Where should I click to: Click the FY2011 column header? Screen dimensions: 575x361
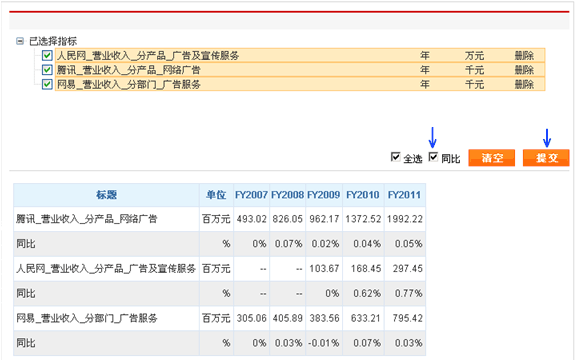(x=404, y=195)
